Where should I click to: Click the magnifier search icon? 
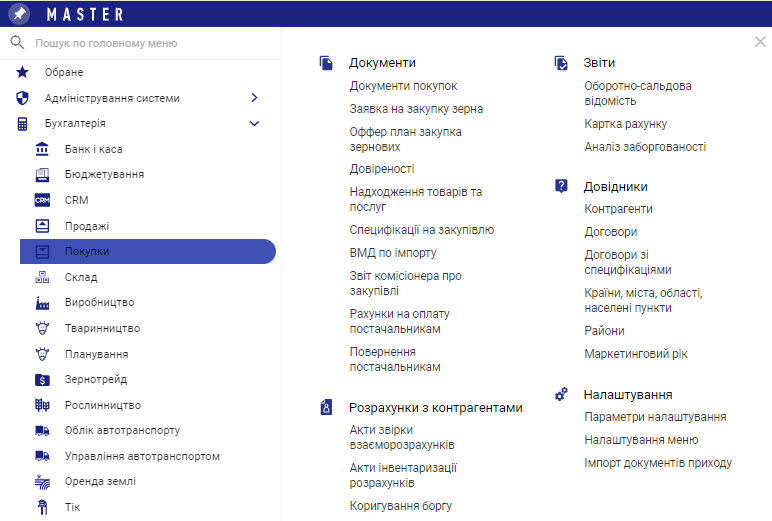[17, 43]
